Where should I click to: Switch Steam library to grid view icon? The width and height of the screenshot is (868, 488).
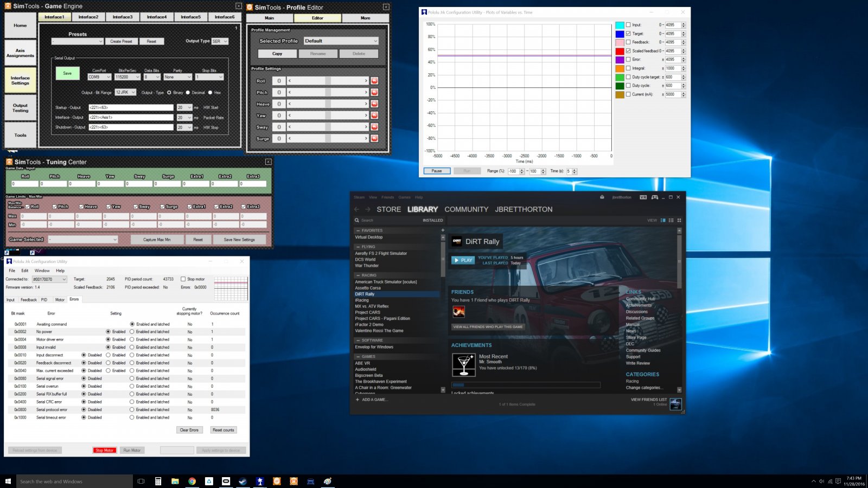pyautogui.click(x=679, y=220)
